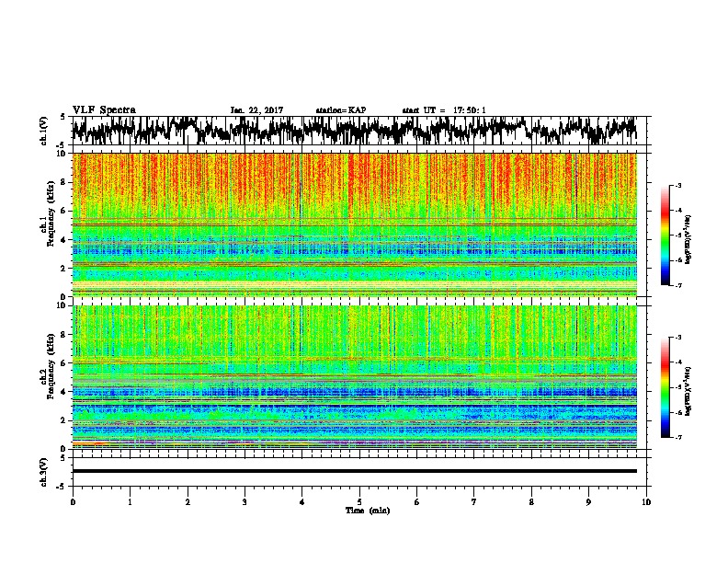Click time axis tick label "0"
The width and height of the screenshot is (728, 563).
pos(73,502)
